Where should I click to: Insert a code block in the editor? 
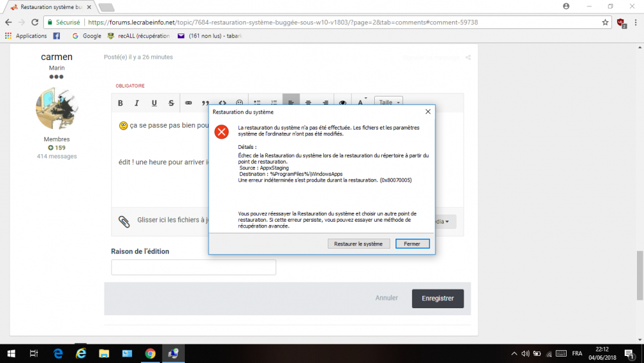pos(222,103)
